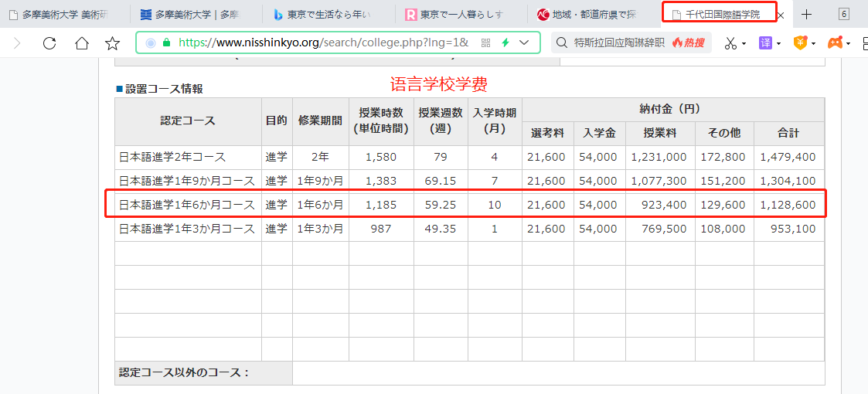Click the browser reload button
Screen dimensions: 868x394
pyautogui.click(x=49, y=43)
